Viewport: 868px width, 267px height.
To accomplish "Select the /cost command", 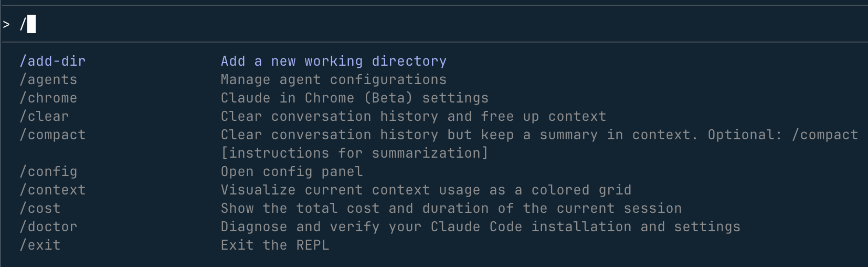I will point(40,209).
